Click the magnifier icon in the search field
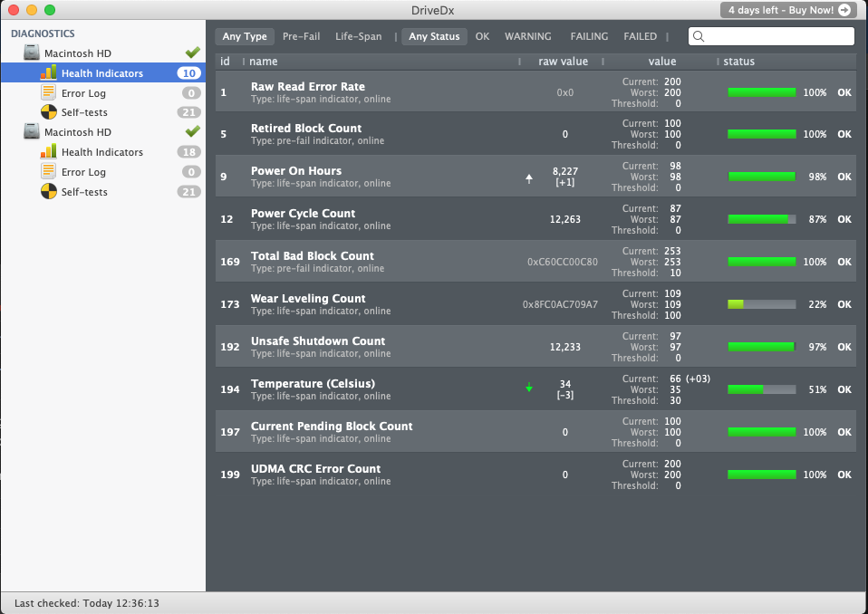The image size is (868, 614). pos(699,36)
